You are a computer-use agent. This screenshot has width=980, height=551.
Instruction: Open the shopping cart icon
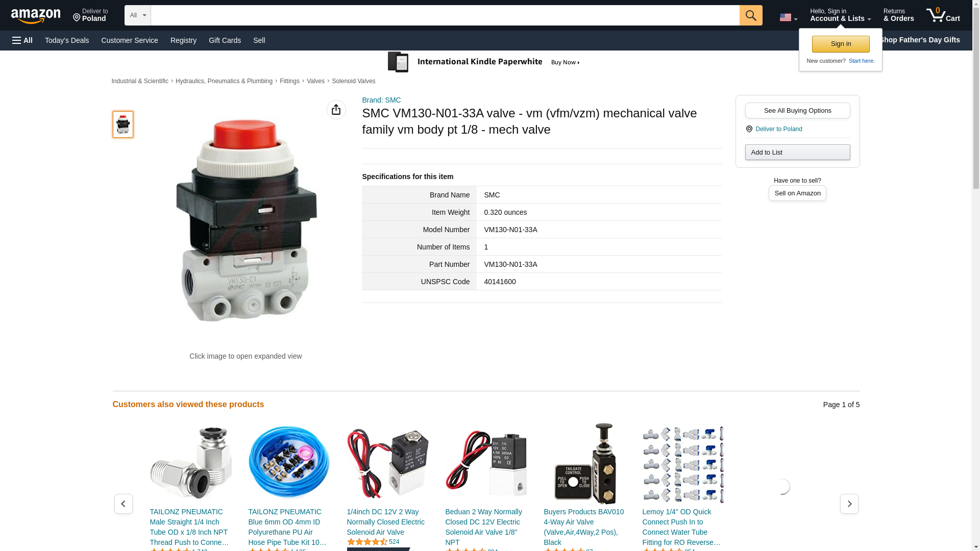point(942,15)
